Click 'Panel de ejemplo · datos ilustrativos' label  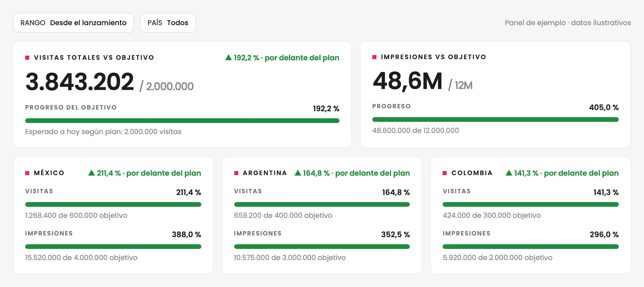tap(568, 23)
